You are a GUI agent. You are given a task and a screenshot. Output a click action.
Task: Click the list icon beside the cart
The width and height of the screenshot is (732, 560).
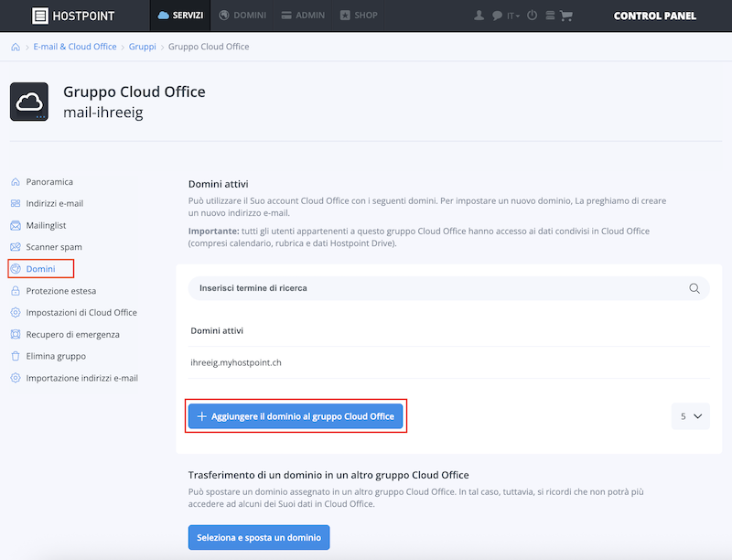click(x=550, y=16)
